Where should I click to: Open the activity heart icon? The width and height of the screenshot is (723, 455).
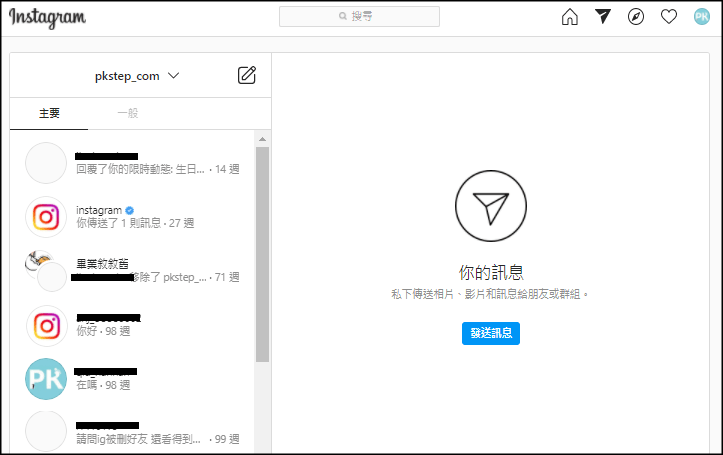[669, 17]
